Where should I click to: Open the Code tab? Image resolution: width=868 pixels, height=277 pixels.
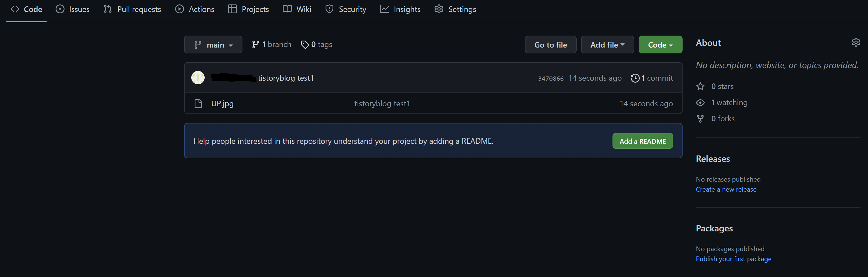(x=26, y=9)
